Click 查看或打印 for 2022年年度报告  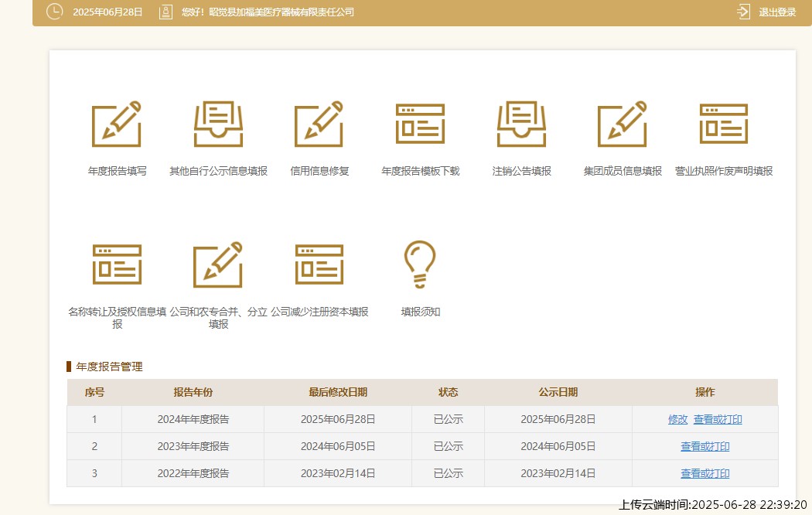tap(705, 473)
